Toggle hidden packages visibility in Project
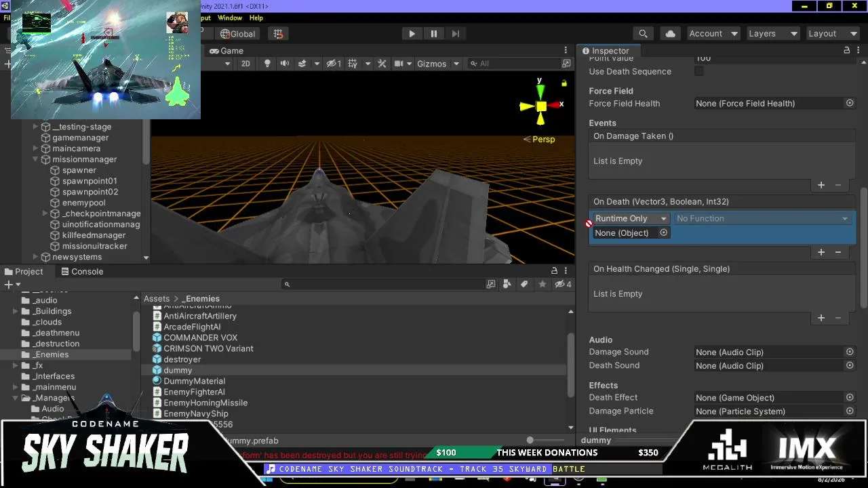The height and width of the screenshot is (488, 868). pyautogui.click(x=563, y=285)
